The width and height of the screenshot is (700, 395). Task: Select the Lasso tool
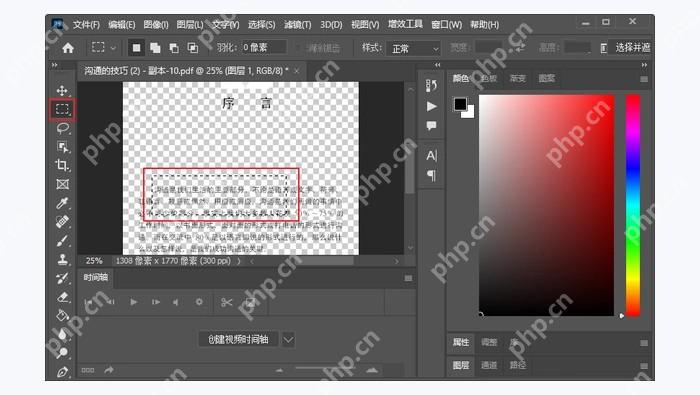62,129
